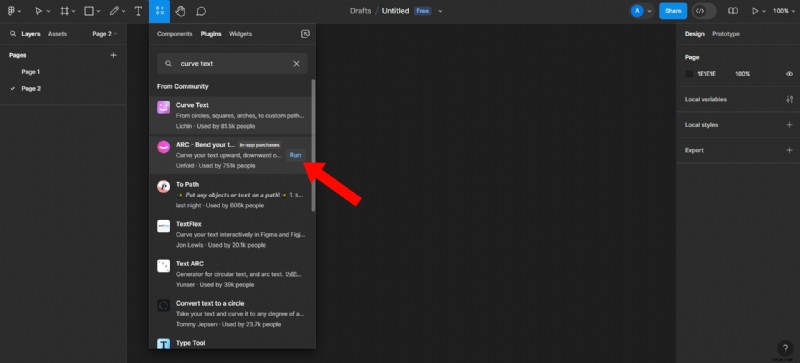The height and width of the screenshot is (363, 800).
Task: Open the help question mark button
Action: pos(785,349)
